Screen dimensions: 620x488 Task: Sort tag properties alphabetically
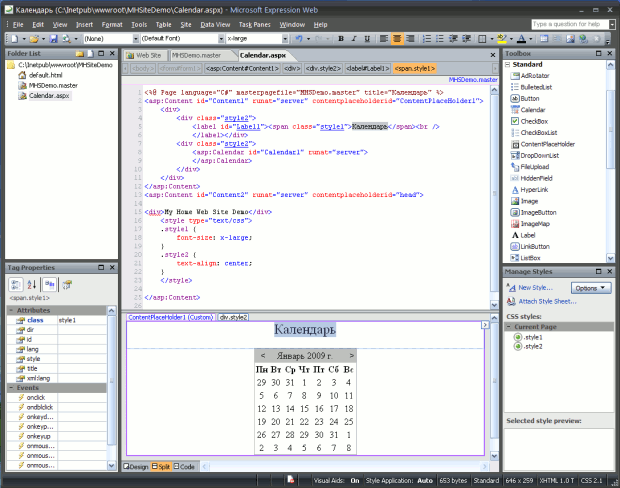(31, 285)
